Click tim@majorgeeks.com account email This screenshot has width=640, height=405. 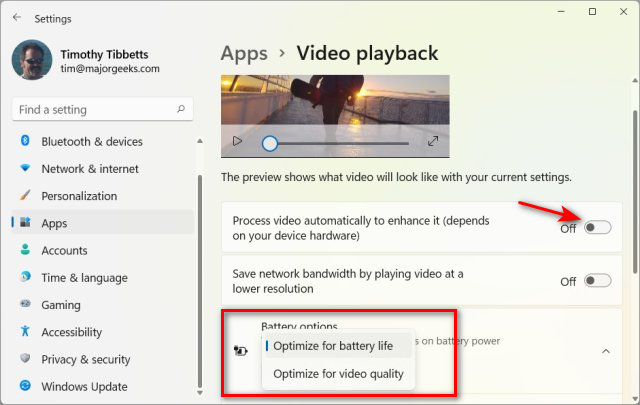tap(110, 69)
